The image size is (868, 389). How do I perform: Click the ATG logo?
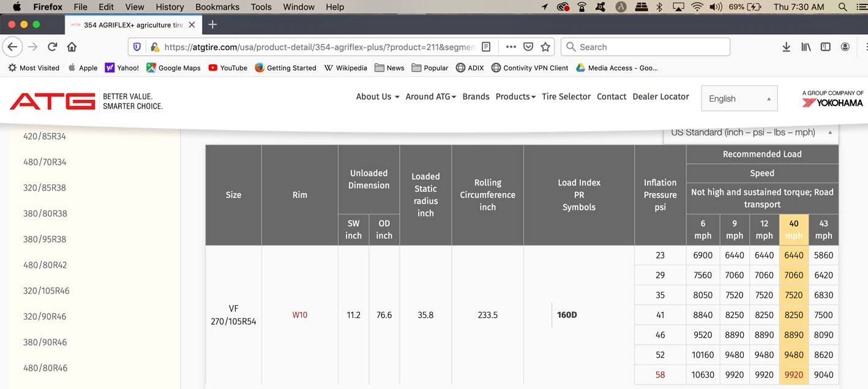[53, 101]
